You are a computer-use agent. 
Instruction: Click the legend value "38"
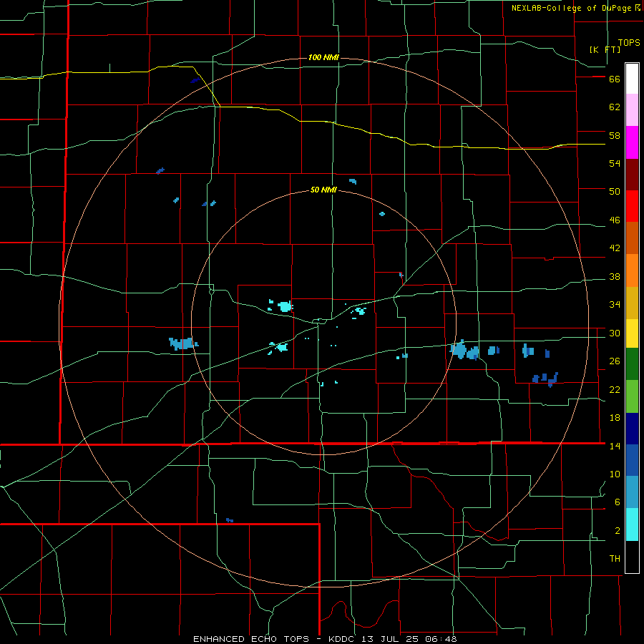[x=615, y=276]
